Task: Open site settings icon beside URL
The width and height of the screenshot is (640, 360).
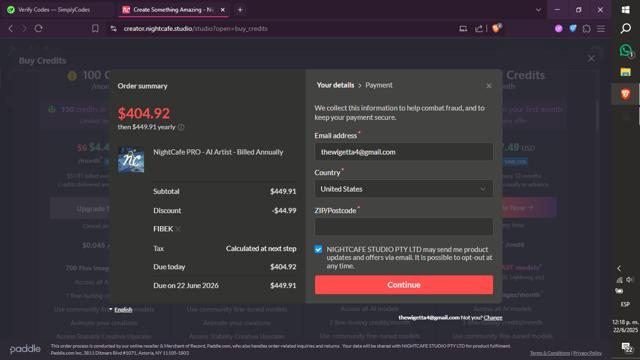Action: coord(113,29)
